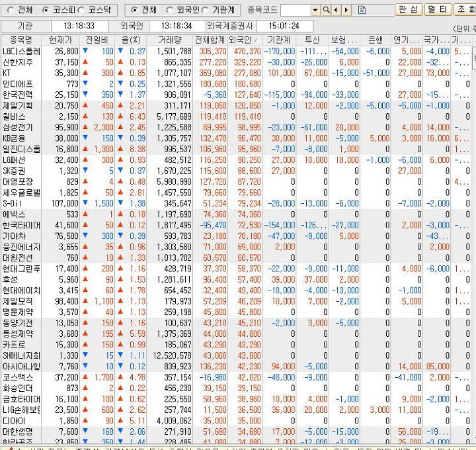
Task: Sort by the 현재가 column header
Action: (x=60, y=40)
